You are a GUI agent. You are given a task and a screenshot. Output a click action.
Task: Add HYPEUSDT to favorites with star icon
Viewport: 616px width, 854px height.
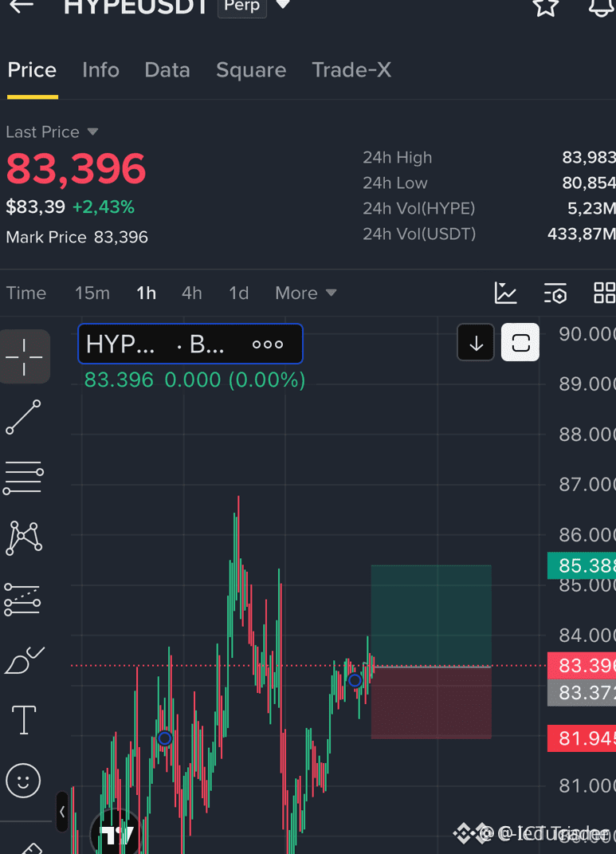pos(545,6)
